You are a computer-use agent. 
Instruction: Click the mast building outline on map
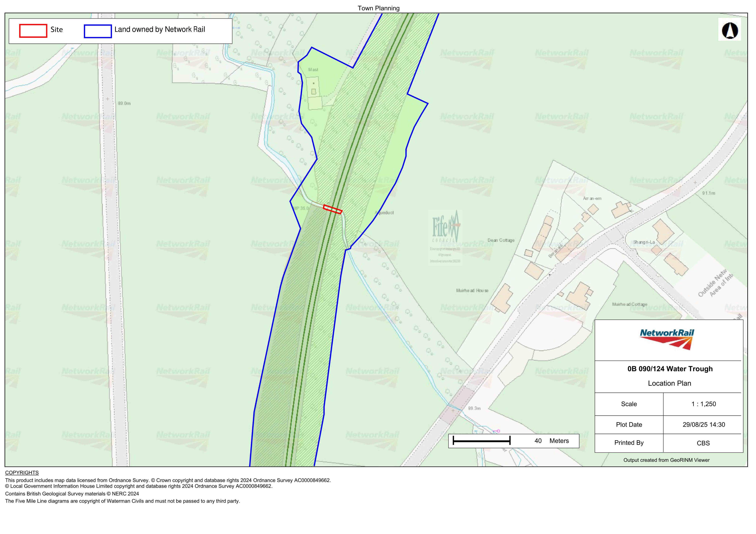coord(314,91)
